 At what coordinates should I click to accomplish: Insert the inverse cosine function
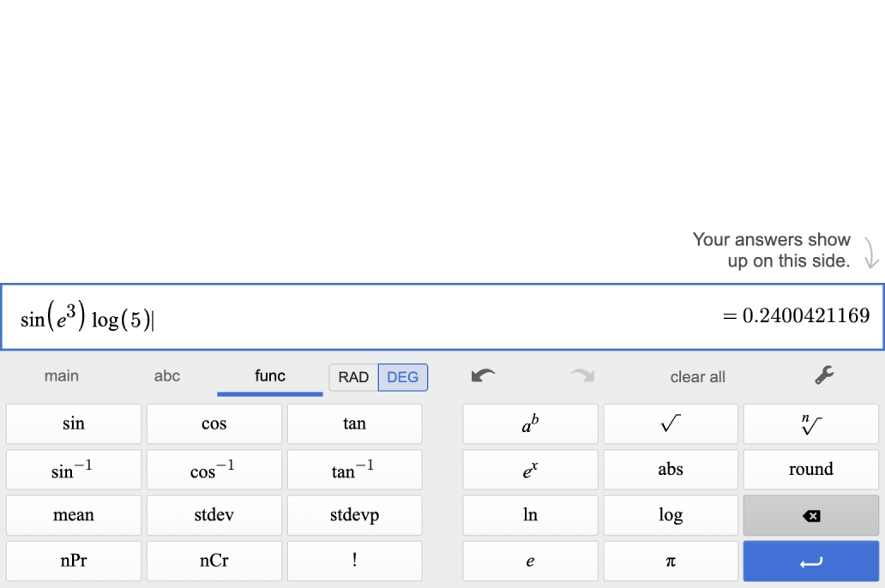click(214, 470)
